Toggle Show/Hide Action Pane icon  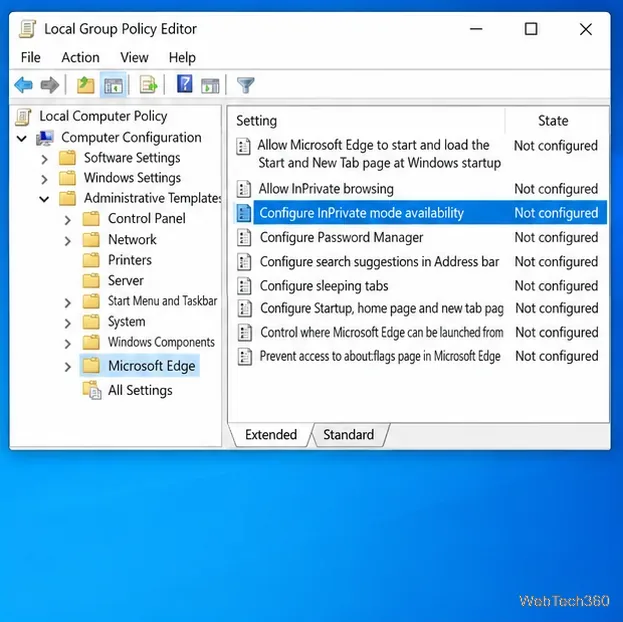210,85
